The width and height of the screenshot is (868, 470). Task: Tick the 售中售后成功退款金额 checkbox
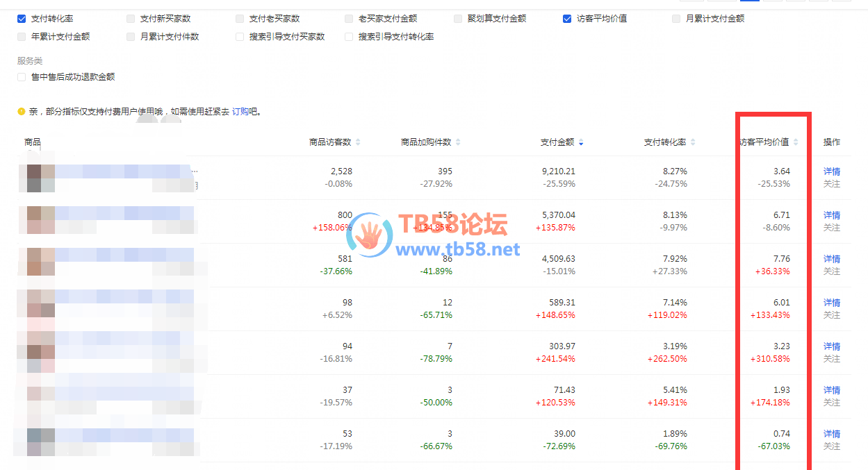[x=22, y=77]
